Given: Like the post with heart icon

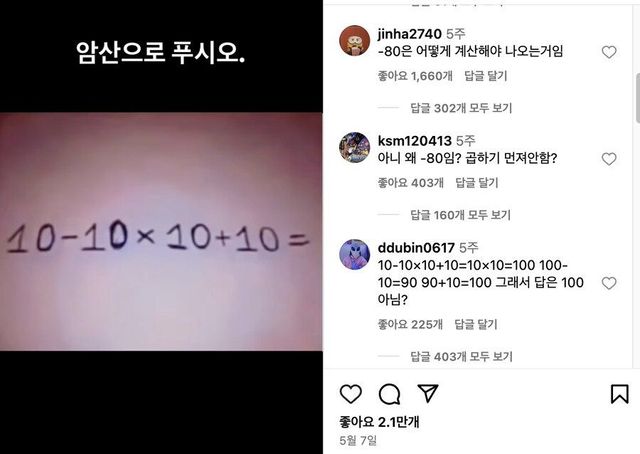Looking at the screenshot, I should (351, 394).
